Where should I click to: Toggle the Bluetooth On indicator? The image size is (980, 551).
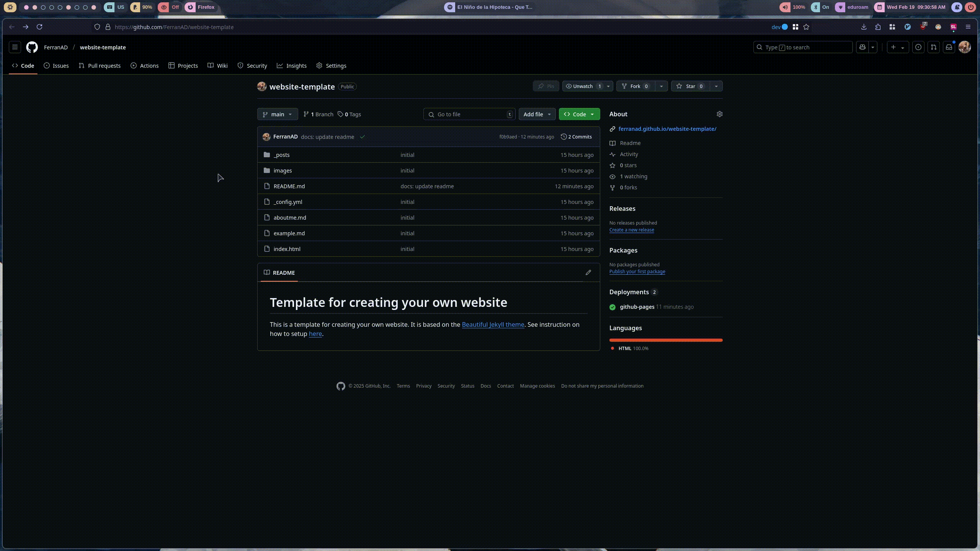pyautogui.click(x=821, y=7)
